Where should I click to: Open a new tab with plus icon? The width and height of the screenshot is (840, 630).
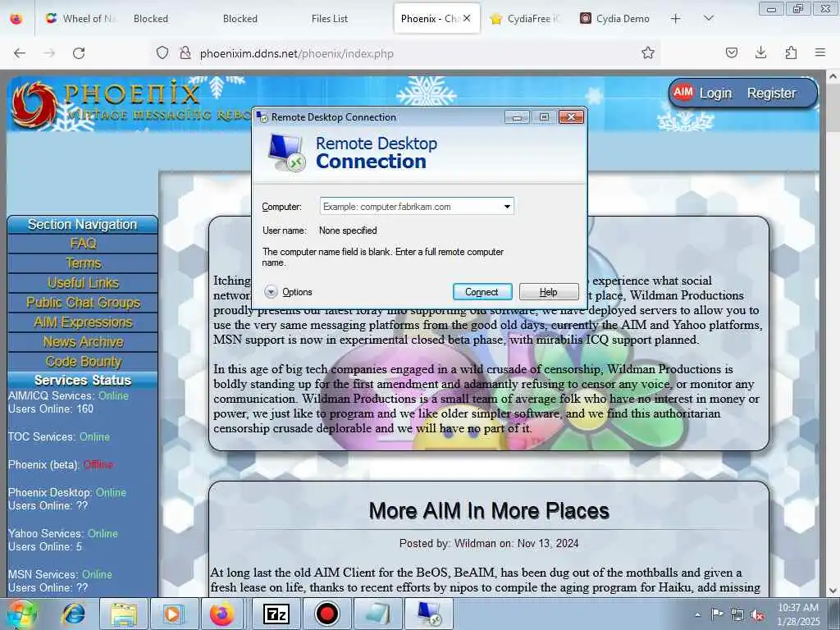click(x=676, y=19)
